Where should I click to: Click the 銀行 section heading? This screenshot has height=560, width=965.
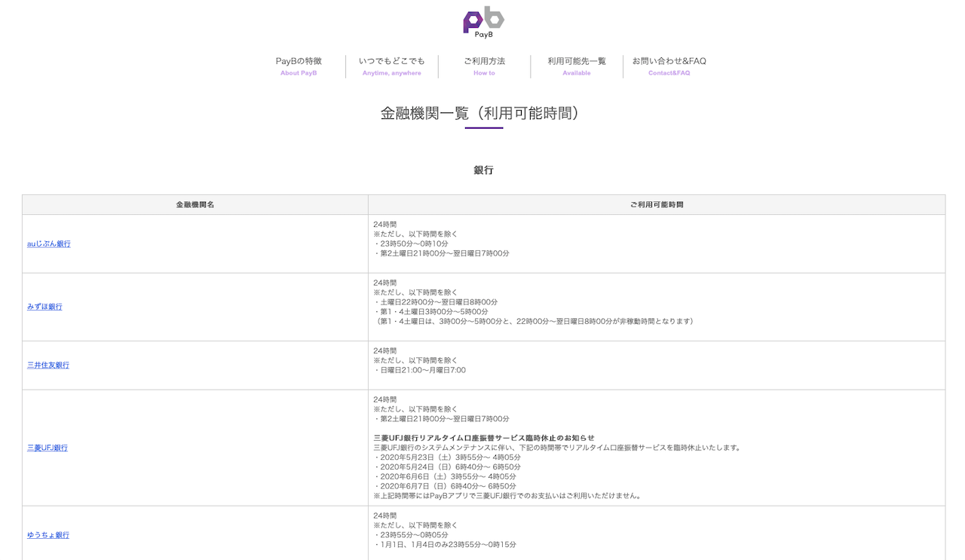(x=483, y=170)
